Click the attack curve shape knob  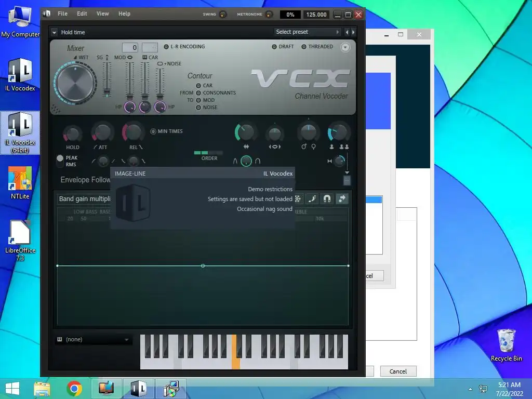pos(103,161)
